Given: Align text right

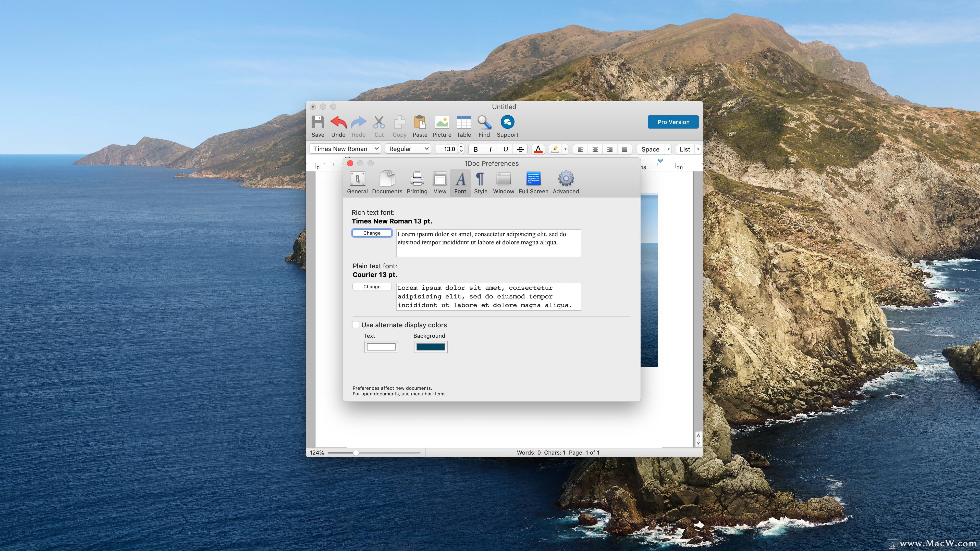Looking at the screenshot, I should pos(610,149).
